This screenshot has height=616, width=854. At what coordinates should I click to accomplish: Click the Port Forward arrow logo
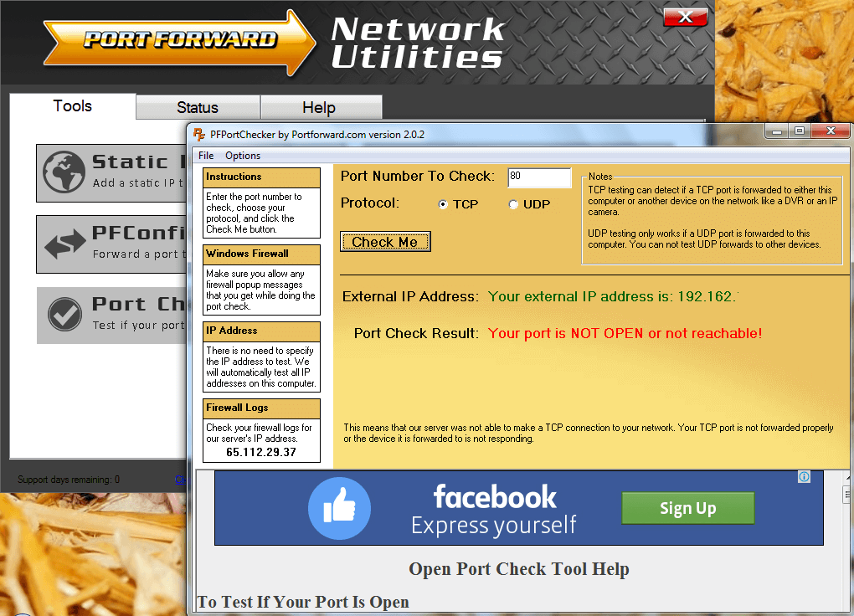179,40
